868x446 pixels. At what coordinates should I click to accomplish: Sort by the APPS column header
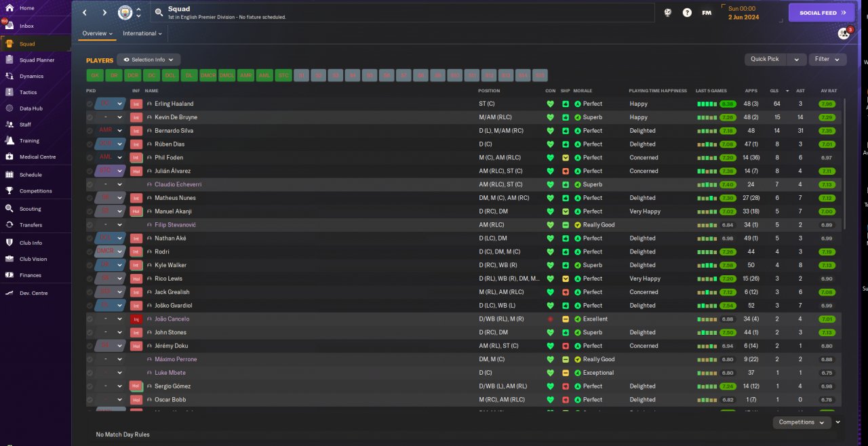pos(751,91)
